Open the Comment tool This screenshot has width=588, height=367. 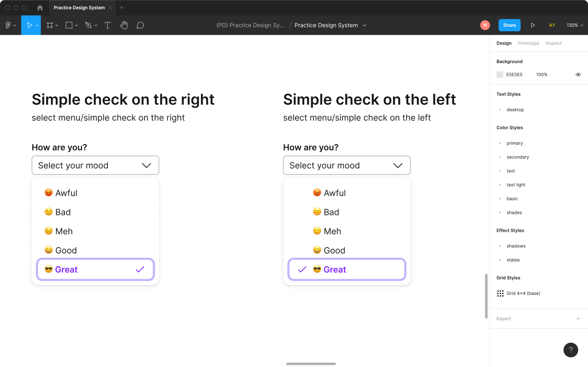140,25
